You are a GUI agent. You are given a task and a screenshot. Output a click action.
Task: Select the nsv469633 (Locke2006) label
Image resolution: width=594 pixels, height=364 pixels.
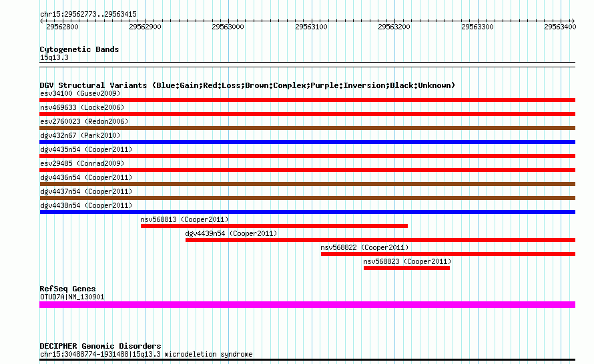tap(82, 107)
